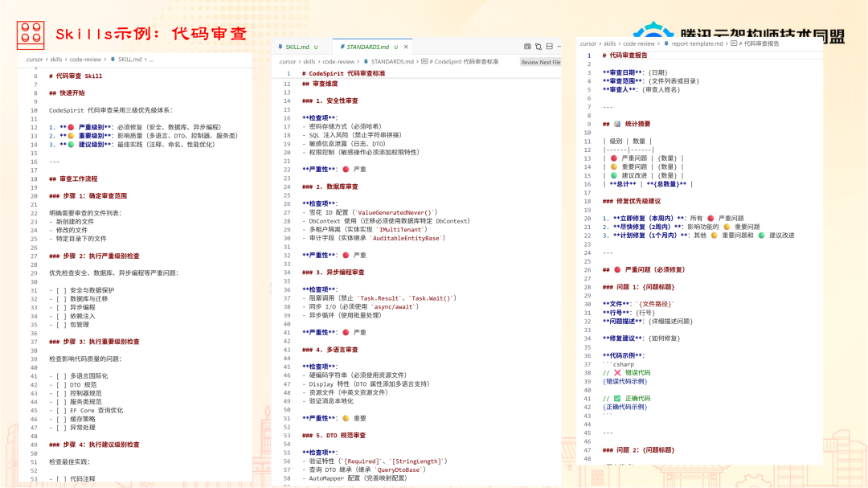The height and width of the screenshot is (488, 868).
Task: Click heading '### 问题 1: {问题标题}'
Action: 638,287
